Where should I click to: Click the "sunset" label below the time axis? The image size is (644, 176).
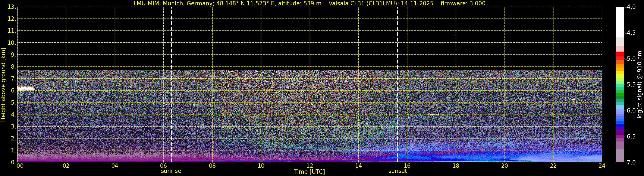398,171
